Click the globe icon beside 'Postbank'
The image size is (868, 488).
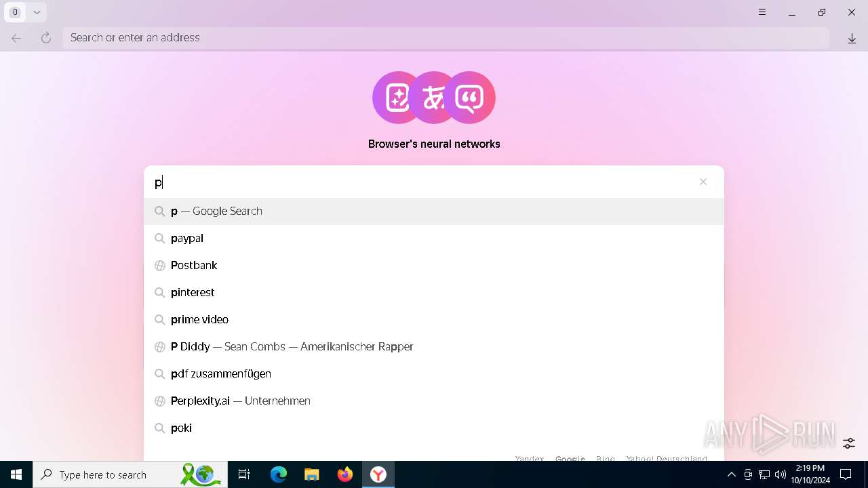pos(160,266)
